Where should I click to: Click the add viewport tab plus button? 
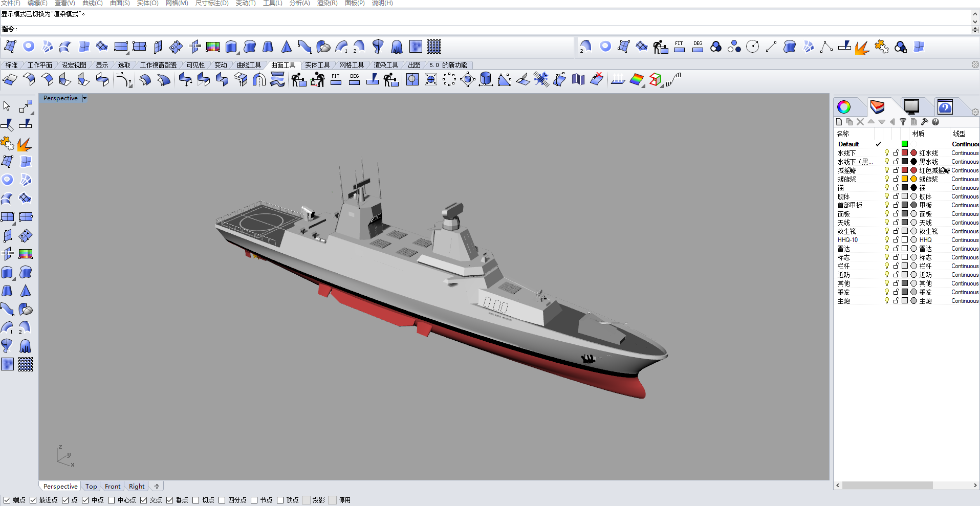pos(157,487)
